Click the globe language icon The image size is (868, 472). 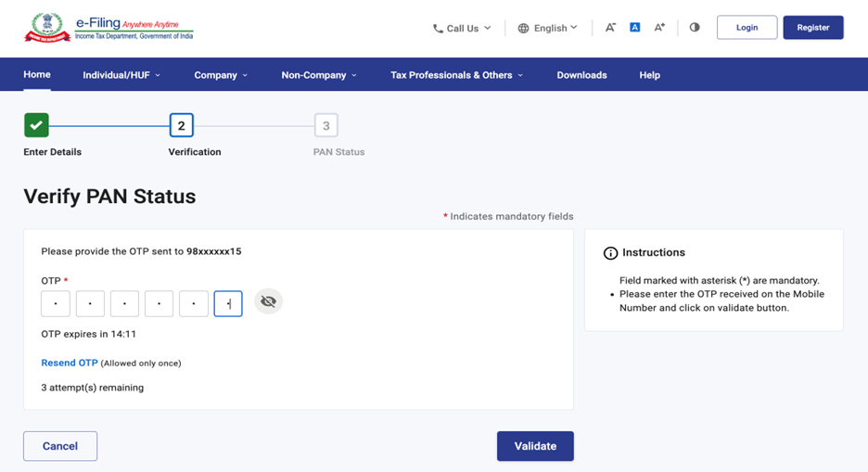(524, 29)
